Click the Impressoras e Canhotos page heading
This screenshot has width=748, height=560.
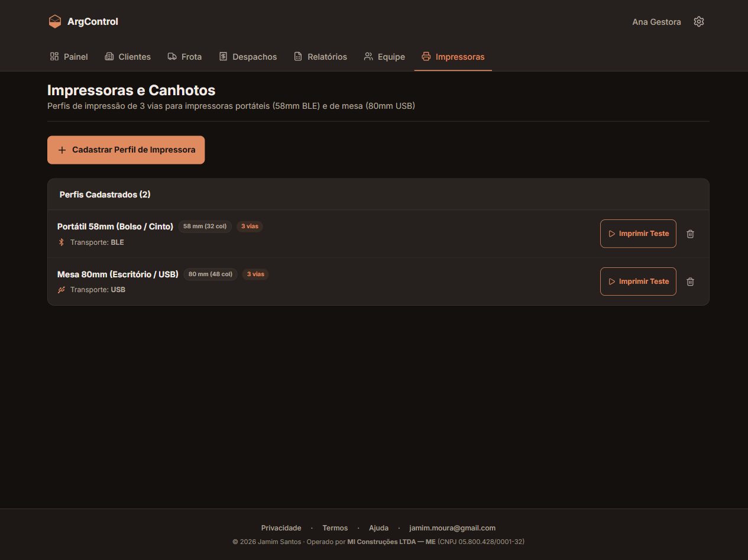pyautogui.click(x=131, y=90)
